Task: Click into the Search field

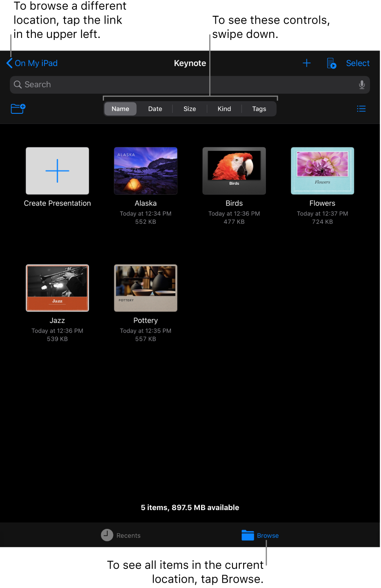Action: 190,84
